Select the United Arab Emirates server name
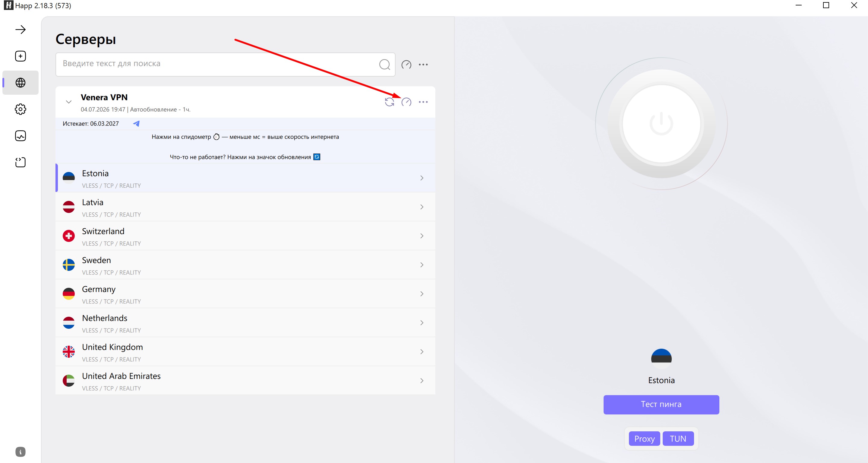 (x=121, y=376)
